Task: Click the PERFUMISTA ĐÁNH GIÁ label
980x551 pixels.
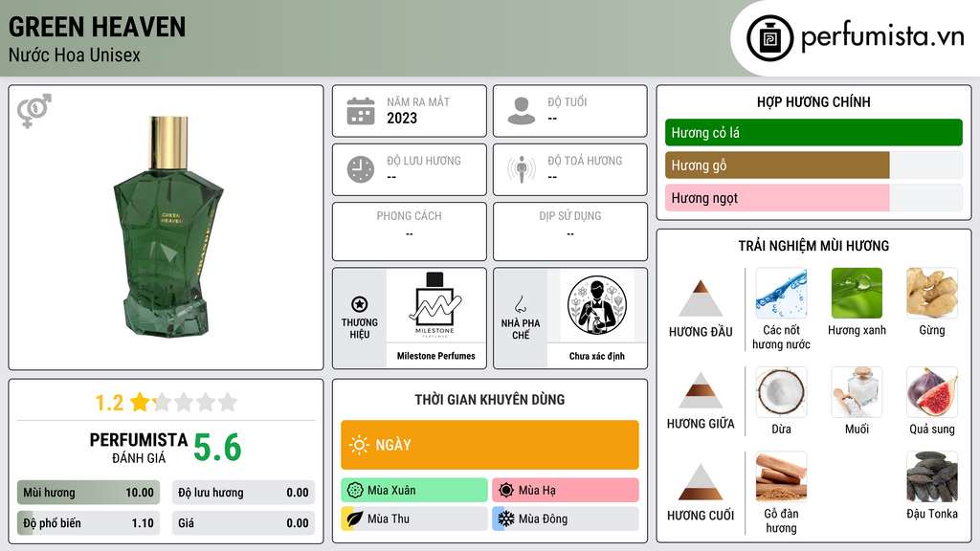Action: pos(139,448)
